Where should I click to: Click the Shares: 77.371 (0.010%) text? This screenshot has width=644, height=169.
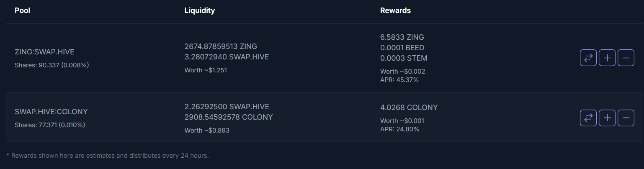pyautogui.click(x=50, y=125)
